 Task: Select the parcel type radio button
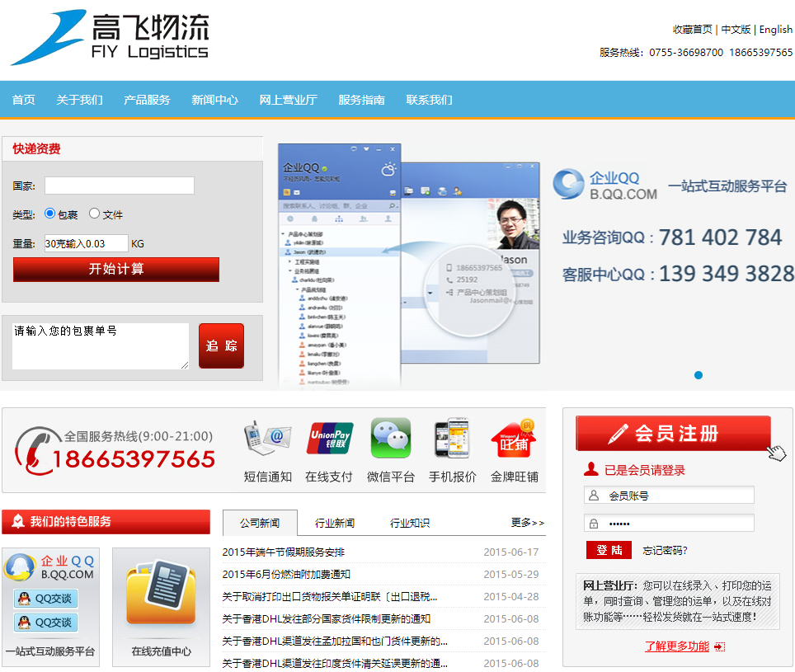49,214
